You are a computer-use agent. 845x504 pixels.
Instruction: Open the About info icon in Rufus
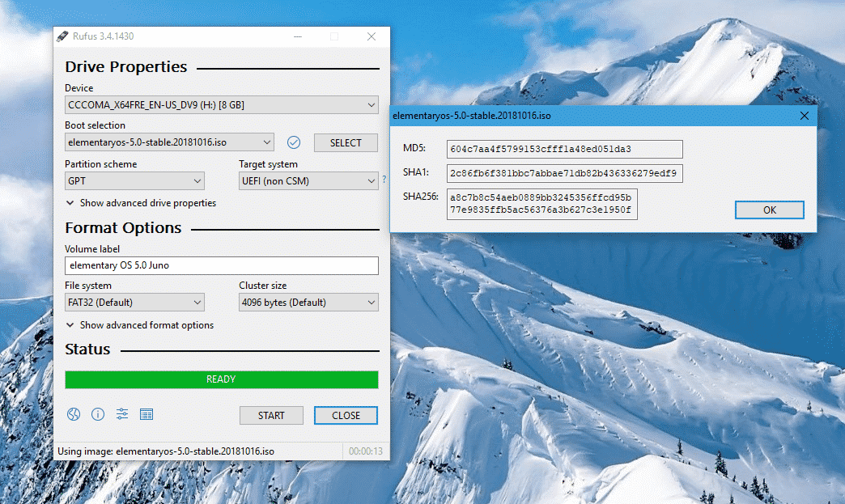tap(98, 414)
